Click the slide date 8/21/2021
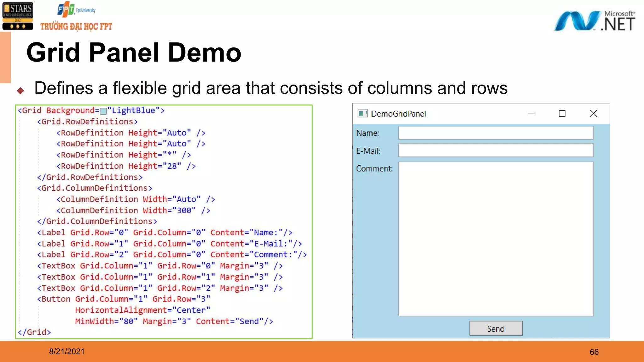The width and height of the screenshot is (644, 362). pos(67,352)
